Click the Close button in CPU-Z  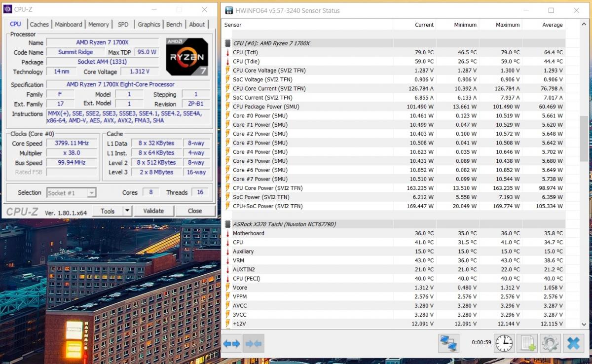point(195,211)
